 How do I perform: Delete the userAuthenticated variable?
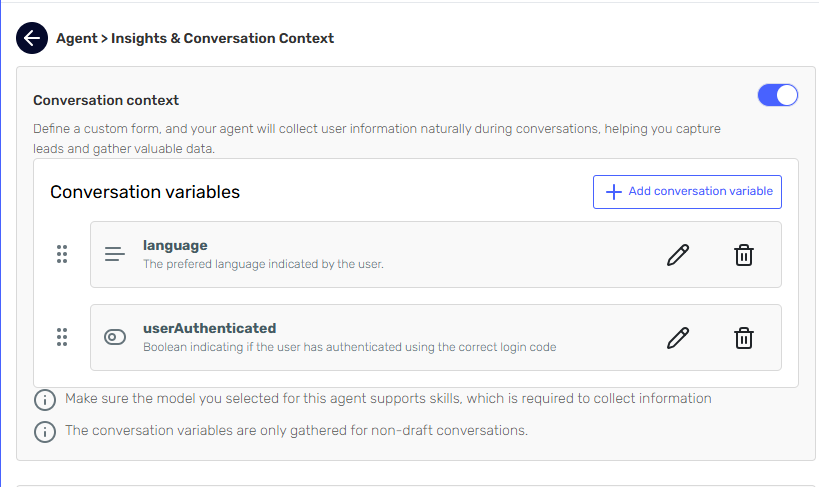point(744,338)
